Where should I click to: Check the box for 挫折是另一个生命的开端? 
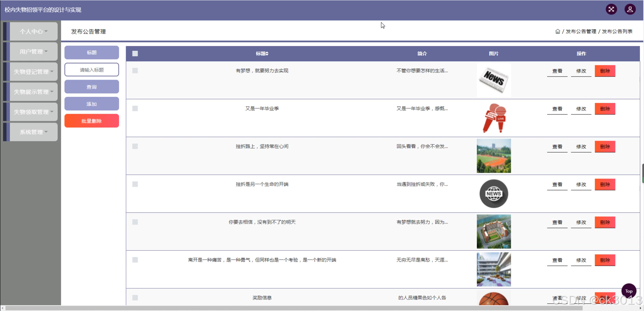point(135,184)
